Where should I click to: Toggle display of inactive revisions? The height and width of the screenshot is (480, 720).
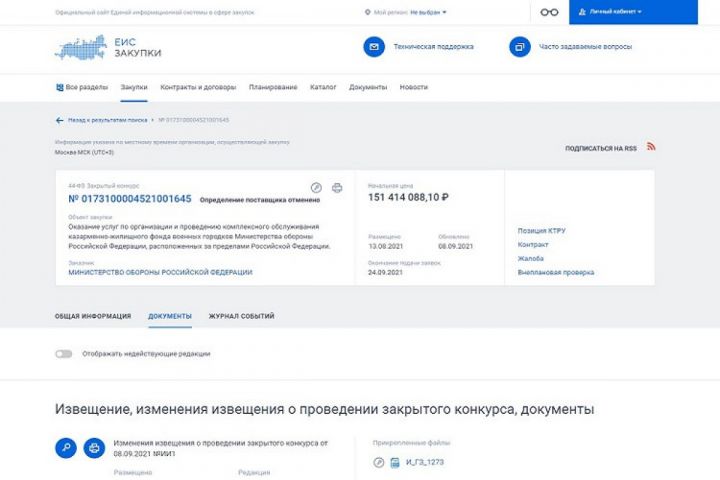pos(64,353)
